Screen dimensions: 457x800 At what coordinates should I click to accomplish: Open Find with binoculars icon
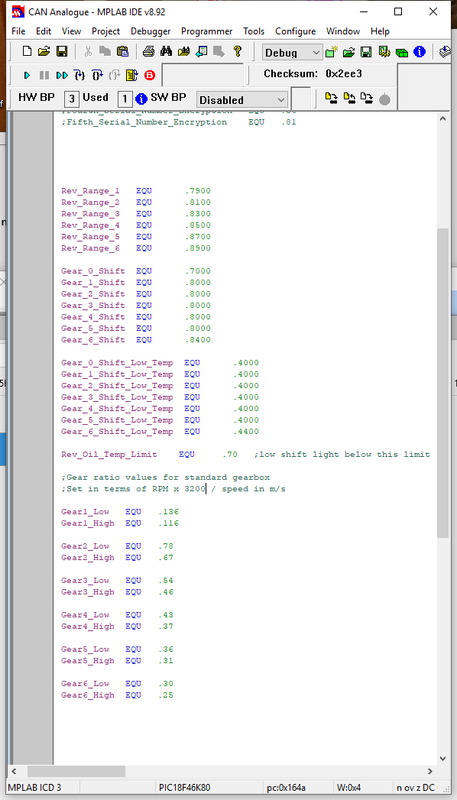coord(166,52)
